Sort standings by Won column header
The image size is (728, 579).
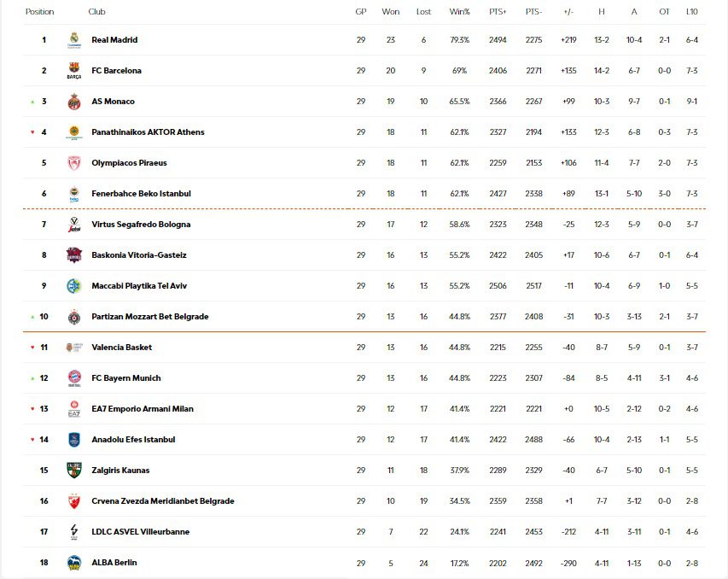(x=390, y=12)
